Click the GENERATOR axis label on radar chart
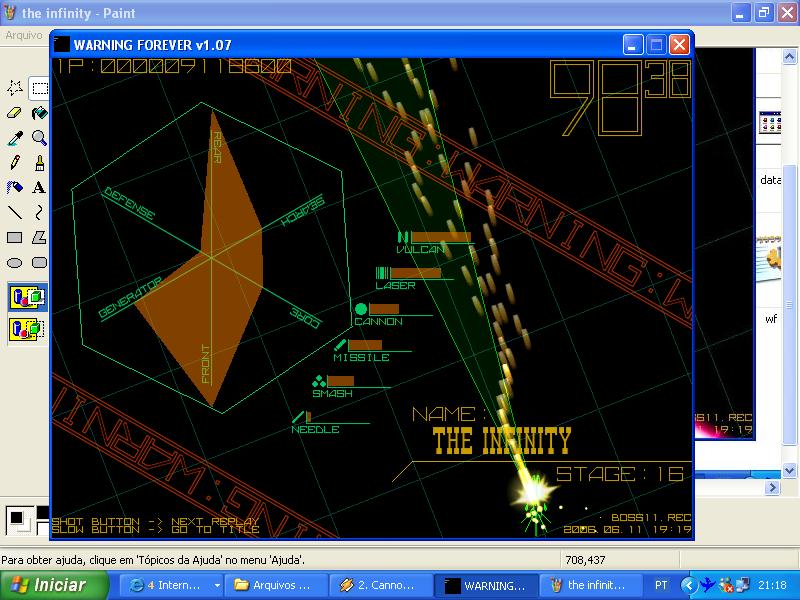Screen dimensions: 800x600 [130, 297]
